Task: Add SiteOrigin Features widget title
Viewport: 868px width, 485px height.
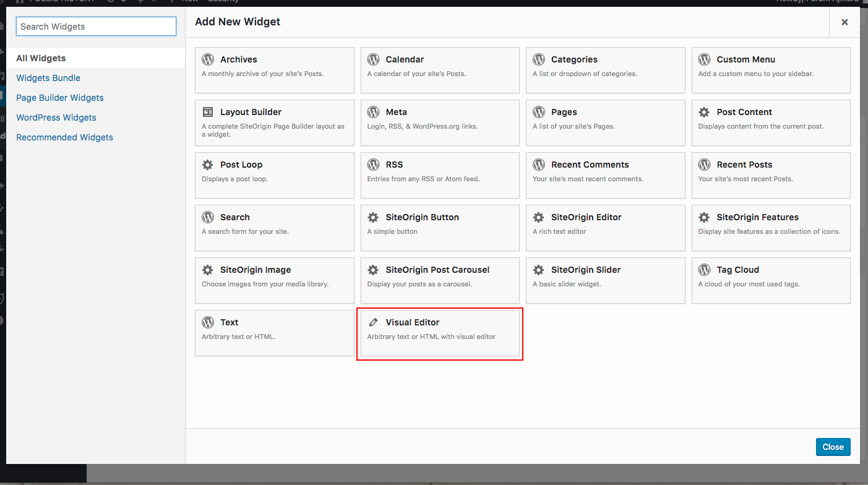Action: tap(758, 217)
